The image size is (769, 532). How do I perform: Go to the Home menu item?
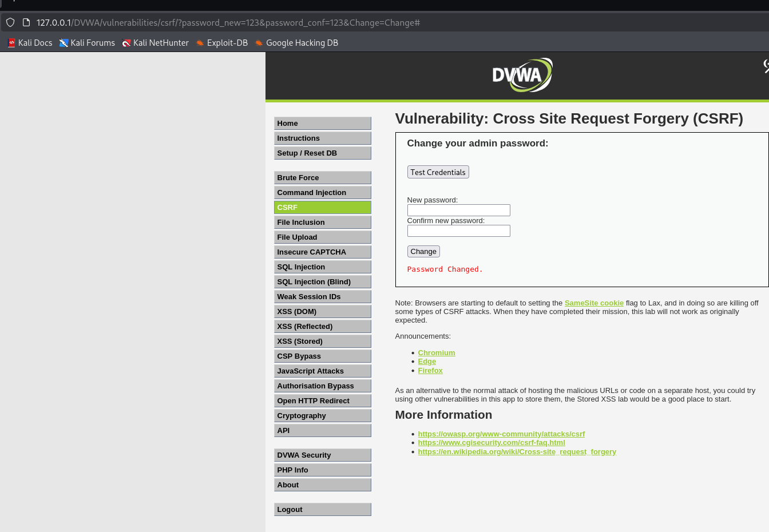coord(323,124)
